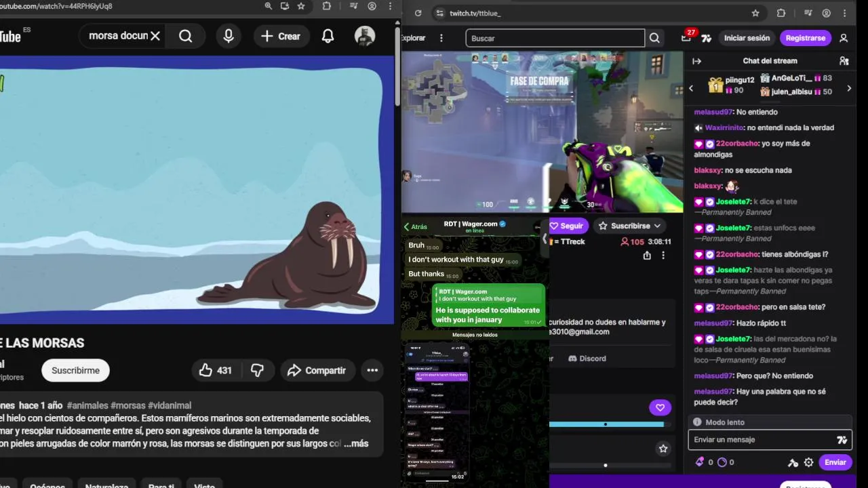Focus the Twitch Buscar search field
The image size is (868, 488).
tap(555, 38)
